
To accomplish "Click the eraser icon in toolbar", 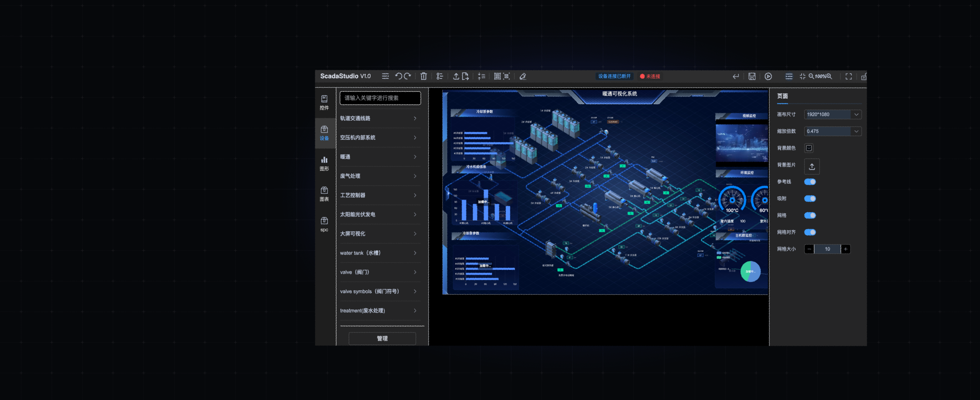I will pos(523,76).
